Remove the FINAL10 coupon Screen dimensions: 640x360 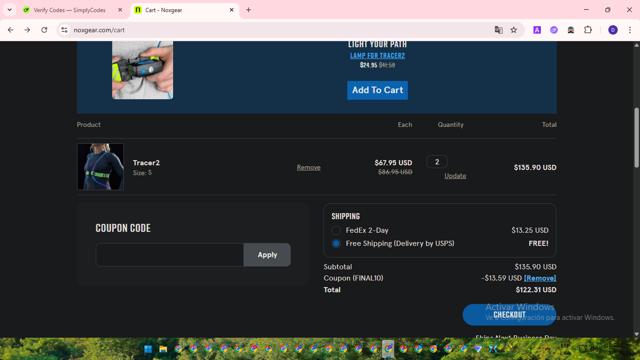tap(540, 278)
